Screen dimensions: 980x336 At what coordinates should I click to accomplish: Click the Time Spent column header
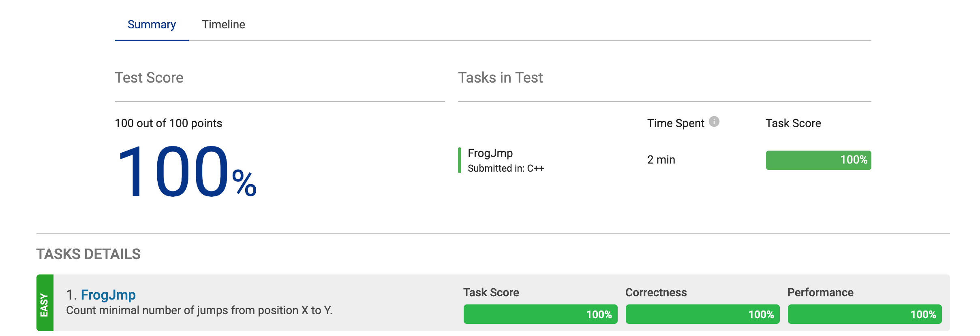pos(676,123)
